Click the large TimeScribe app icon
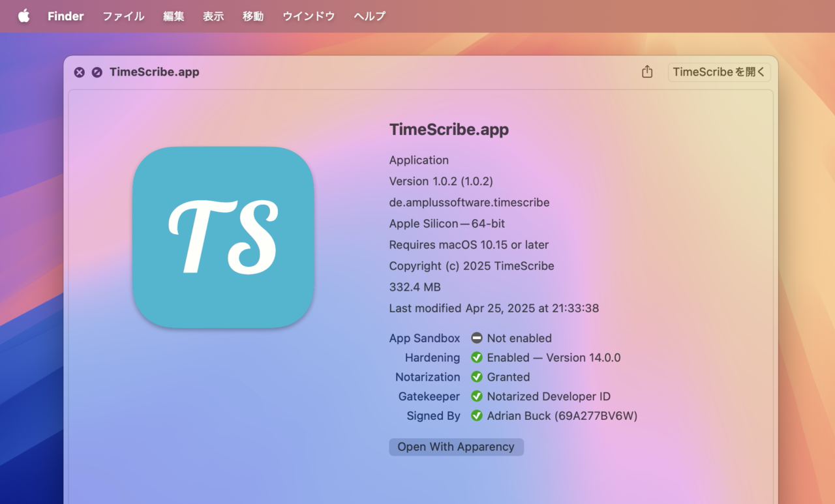 click(x=223, y=237)
